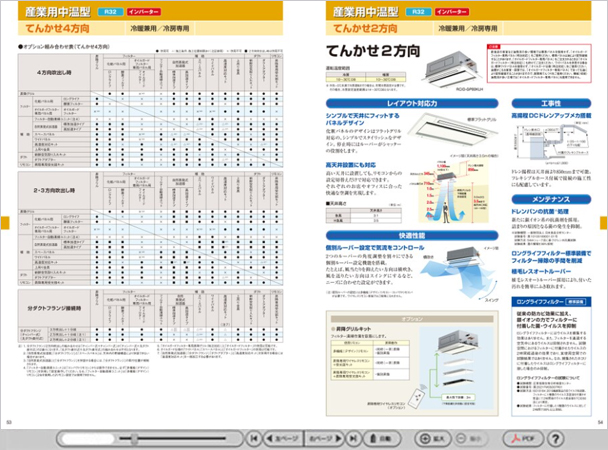
Task: Click the right edge orange page-turn tab
Action: coord(603,223)
